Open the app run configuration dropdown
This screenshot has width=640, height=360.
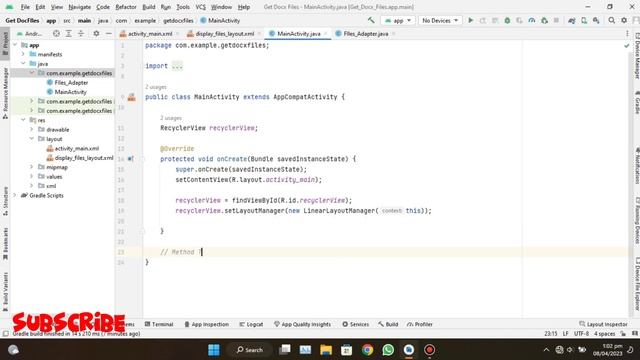pos(398,20)
